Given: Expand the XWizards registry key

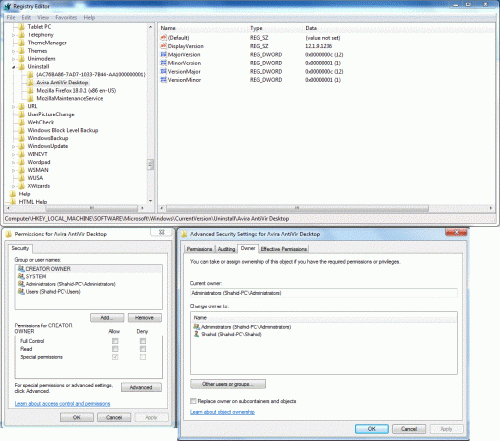Looking at the screenshot, I should point(14,186).
